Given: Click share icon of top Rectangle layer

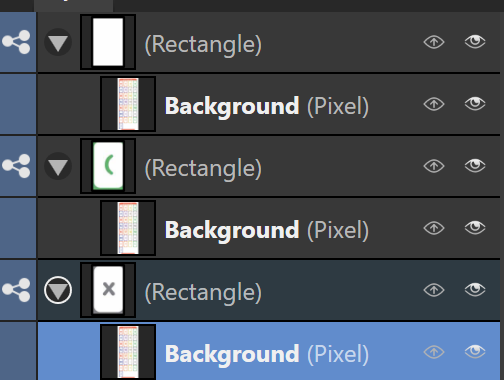Looking at the screenshot, I should [16, 42].
